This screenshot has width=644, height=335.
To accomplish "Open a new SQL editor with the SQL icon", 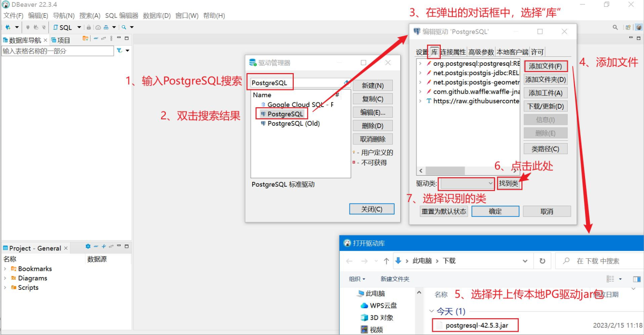I will pos(56,27).
